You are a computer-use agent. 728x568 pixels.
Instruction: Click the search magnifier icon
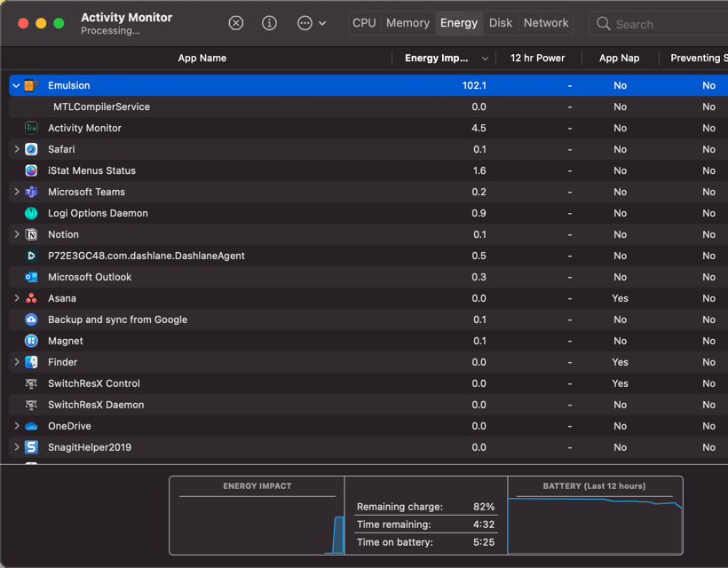click(x=603, y=24)
